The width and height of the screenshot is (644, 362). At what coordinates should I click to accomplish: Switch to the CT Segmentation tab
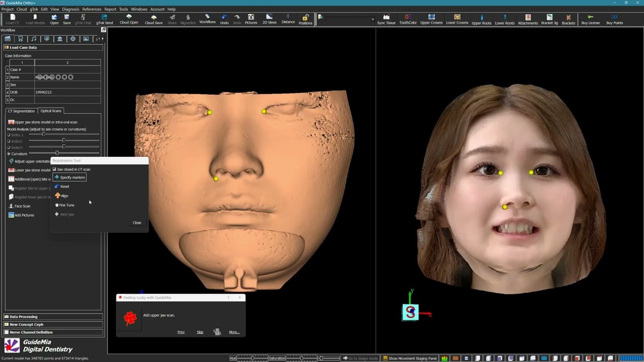point(21,111)
